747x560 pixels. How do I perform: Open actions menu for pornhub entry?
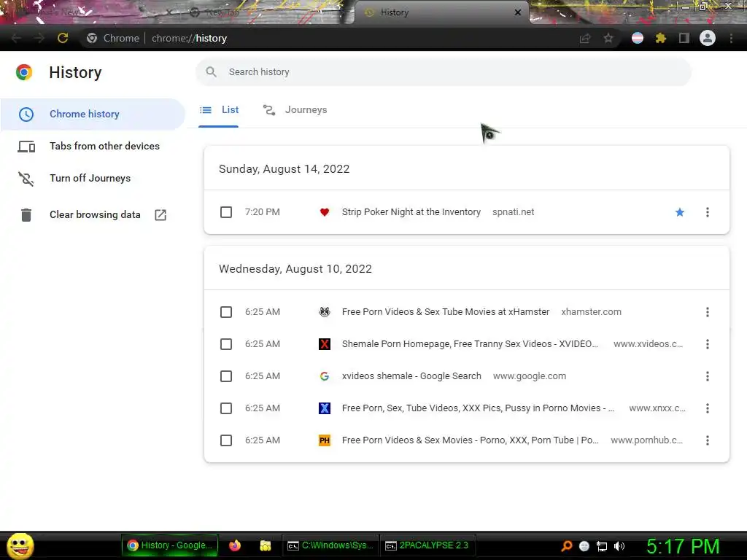pyautogui.click(x=708, y=440)
